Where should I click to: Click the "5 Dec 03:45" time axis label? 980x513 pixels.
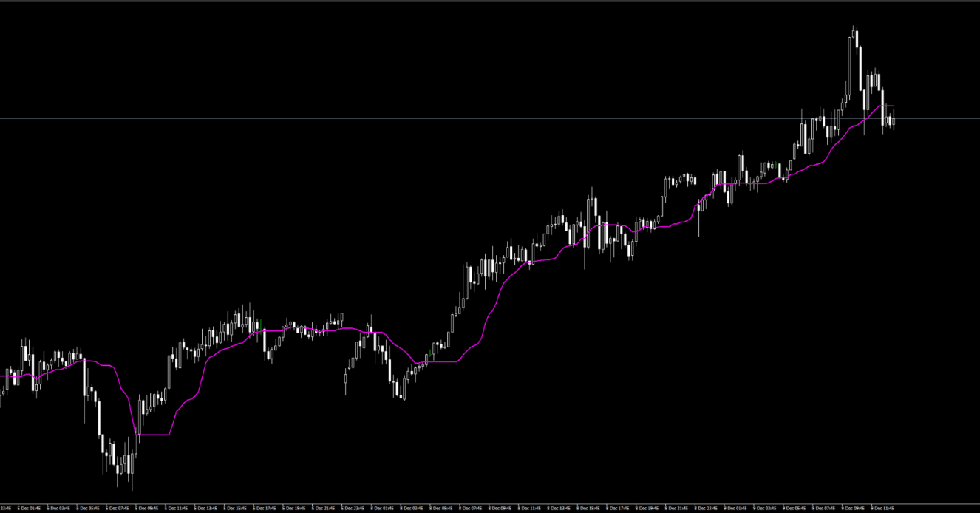59,508
